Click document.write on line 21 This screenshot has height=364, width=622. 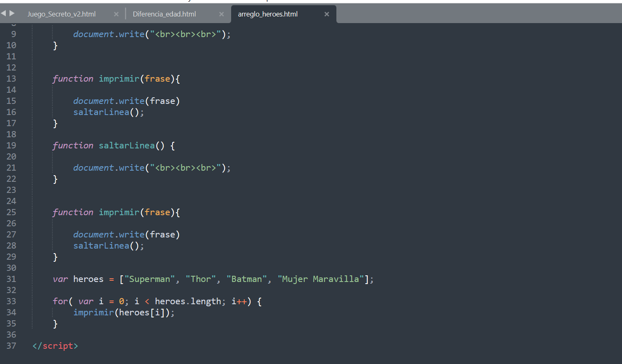pyautogui.click(x=109, y=168)
